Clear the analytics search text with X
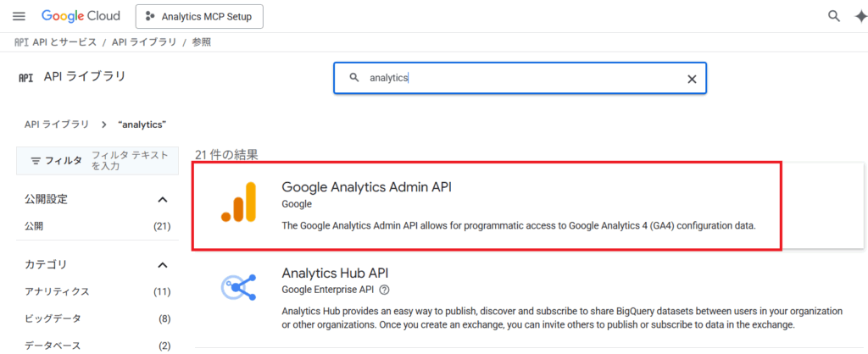The width and height of the screenshot is (868, 354). 692,78
